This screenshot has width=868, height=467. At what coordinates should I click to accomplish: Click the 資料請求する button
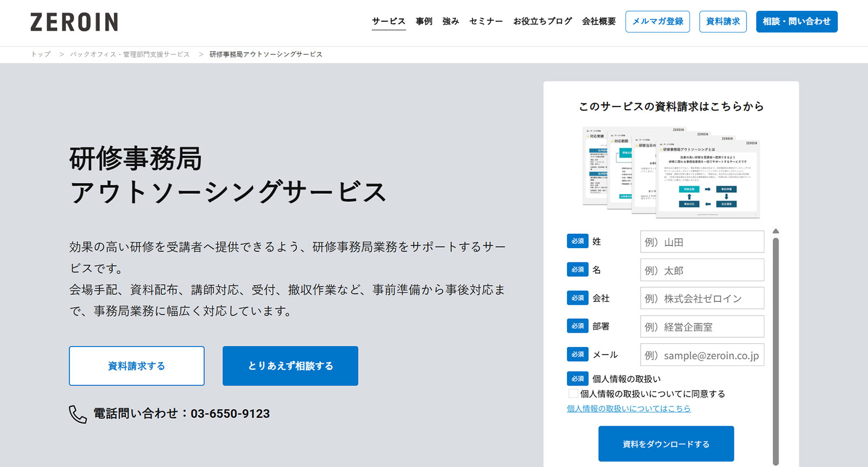[x=137, y=366]
